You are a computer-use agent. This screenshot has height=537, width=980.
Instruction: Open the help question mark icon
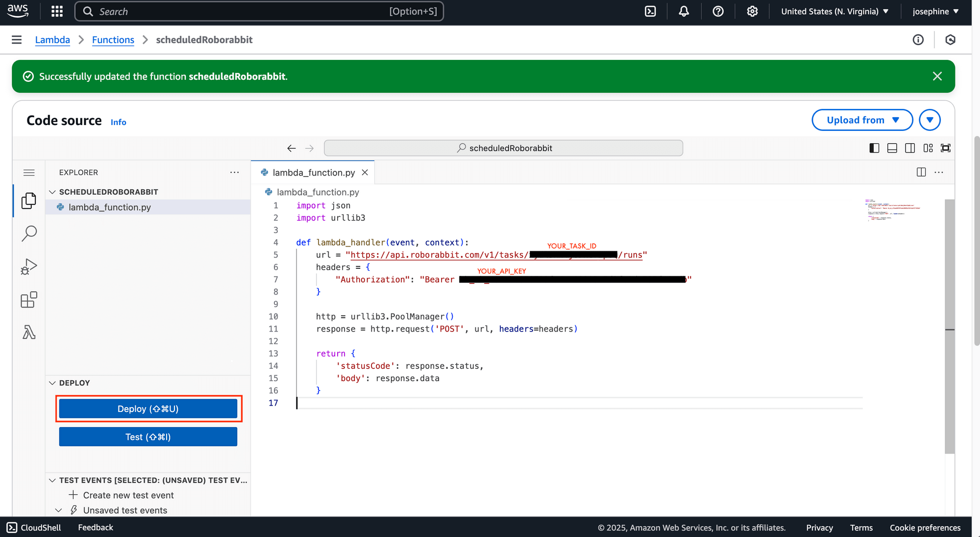click(718, 11)
